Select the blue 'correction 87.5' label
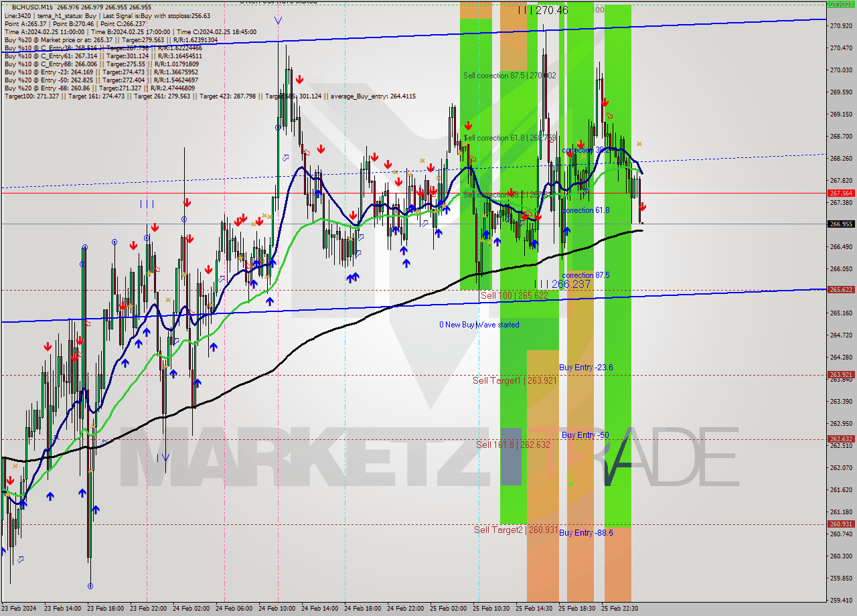This screenshot has height=616, width=857. click(586, 275)
